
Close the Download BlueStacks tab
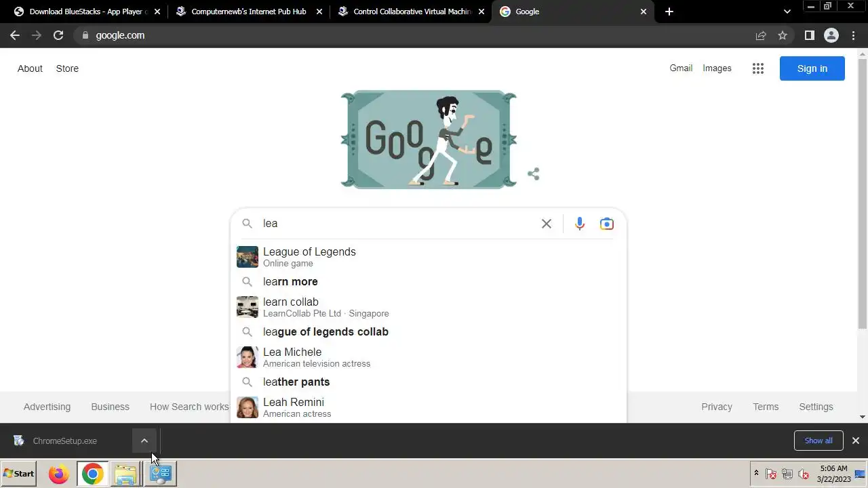[x=157, y=12]
